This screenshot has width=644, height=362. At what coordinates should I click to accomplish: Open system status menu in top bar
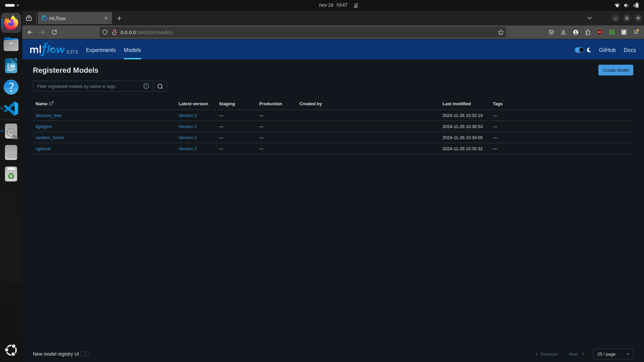click(626, 5)
